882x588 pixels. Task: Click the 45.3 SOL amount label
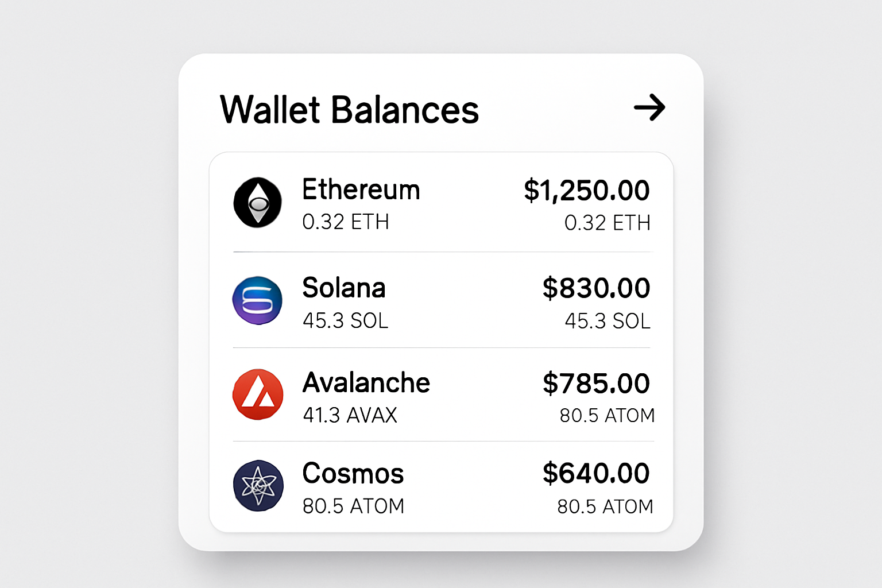point(345,322)
